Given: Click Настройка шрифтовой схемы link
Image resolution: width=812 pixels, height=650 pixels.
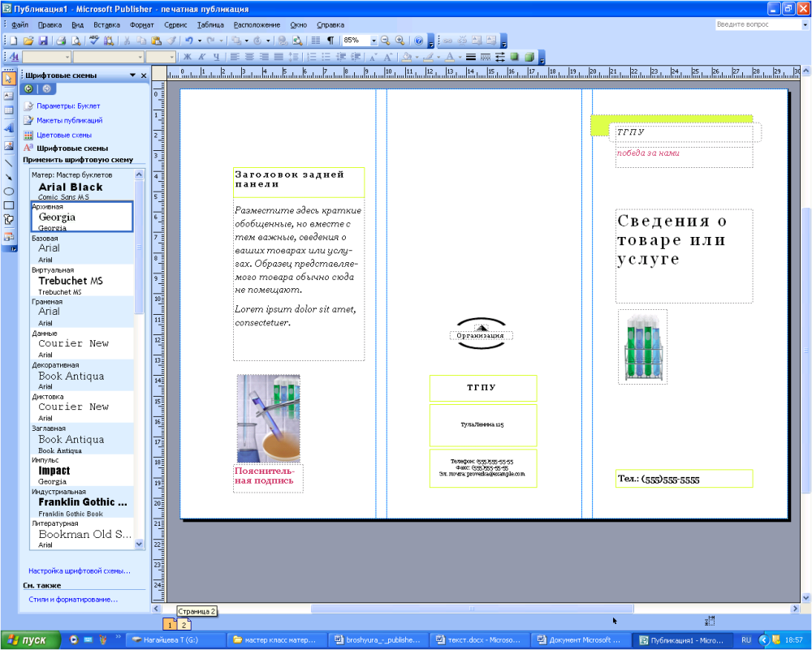Looking at the screenshot, I should [x=80, y=571].
